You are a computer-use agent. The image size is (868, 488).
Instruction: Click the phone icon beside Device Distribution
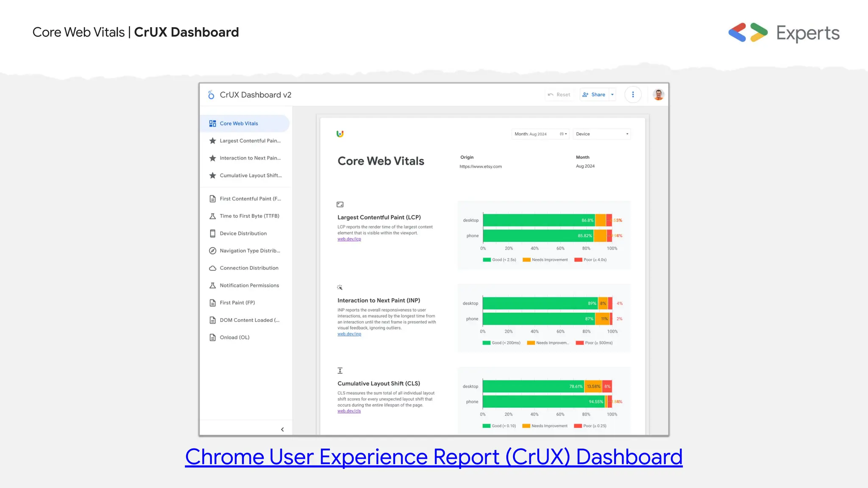pyautogui.click(x=213, y=233)
